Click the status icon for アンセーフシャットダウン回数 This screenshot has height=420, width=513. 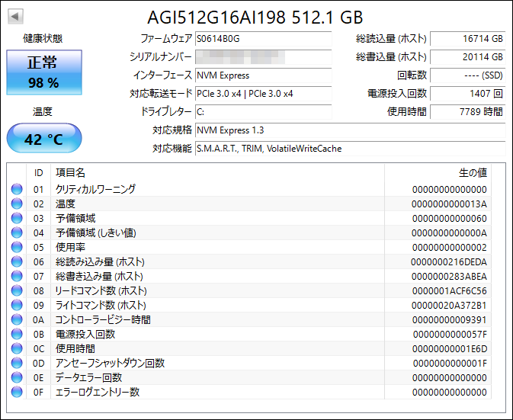(17, 363)
